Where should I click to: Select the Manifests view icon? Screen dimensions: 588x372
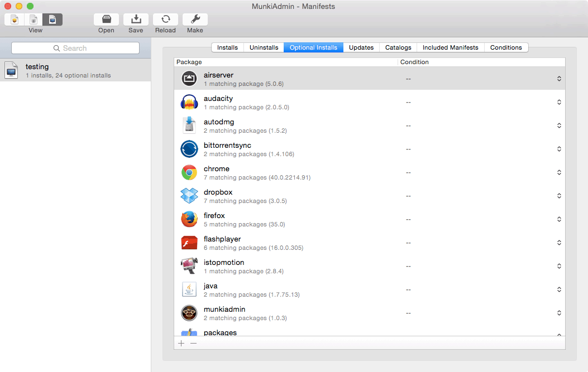pyautogui.click(x=52, y=20)
